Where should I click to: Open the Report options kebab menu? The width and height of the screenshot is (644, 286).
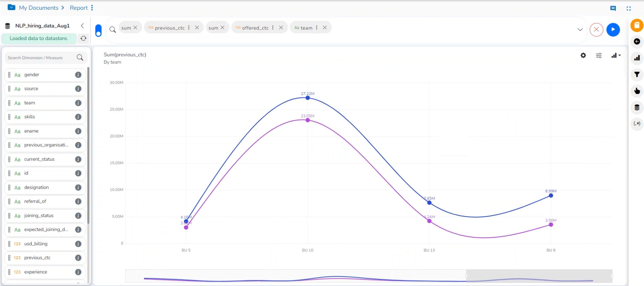[92, 8]
